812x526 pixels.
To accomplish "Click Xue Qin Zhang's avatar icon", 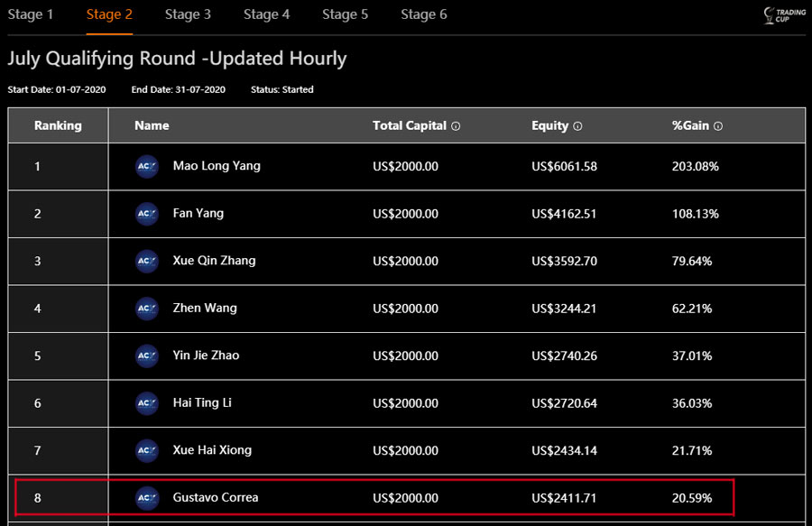I will point(147,261).
